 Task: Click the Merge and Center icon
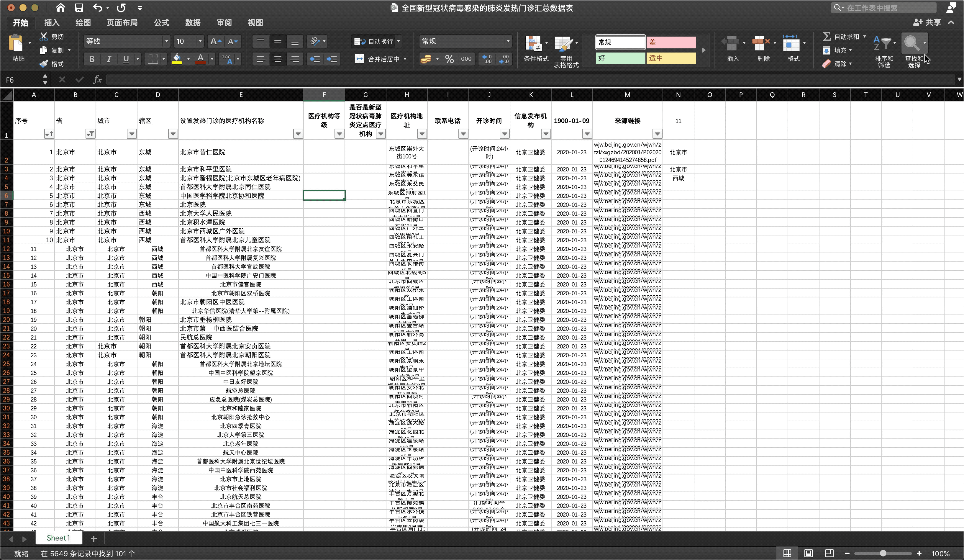point(359,59)
